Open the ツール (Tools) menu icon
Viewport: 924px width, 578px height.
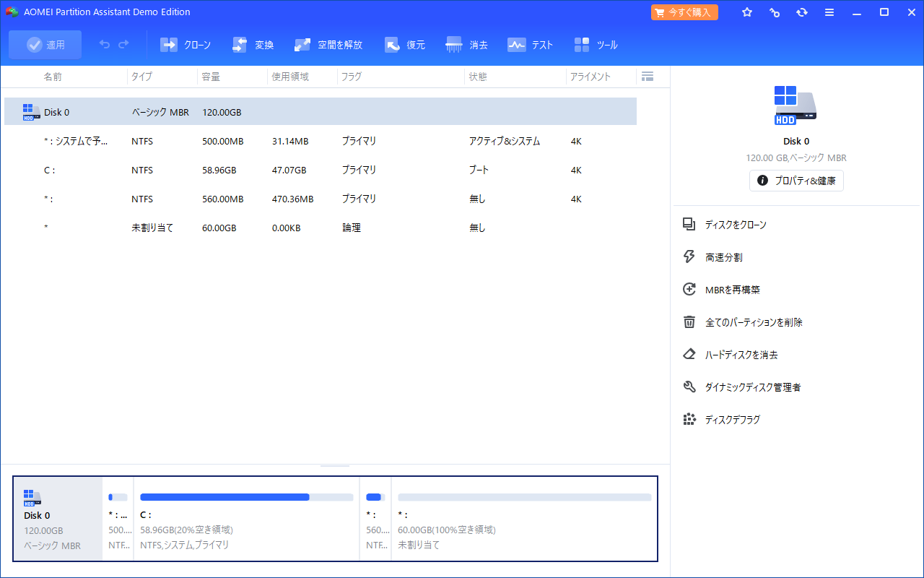pyautogui.click(x=596, y=44)
